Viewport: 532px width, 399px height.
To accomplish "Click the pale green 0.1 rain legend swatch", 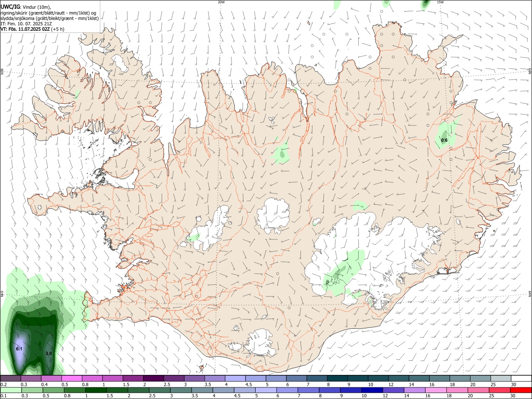I will tap(11, 390).
